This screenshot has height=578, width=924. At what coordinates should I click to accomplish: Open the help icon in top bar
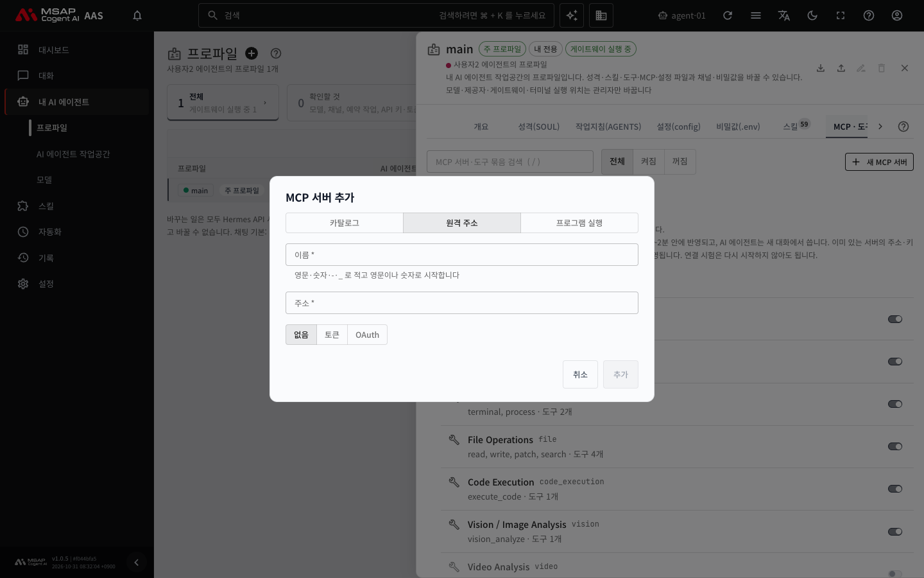point(869,15)
